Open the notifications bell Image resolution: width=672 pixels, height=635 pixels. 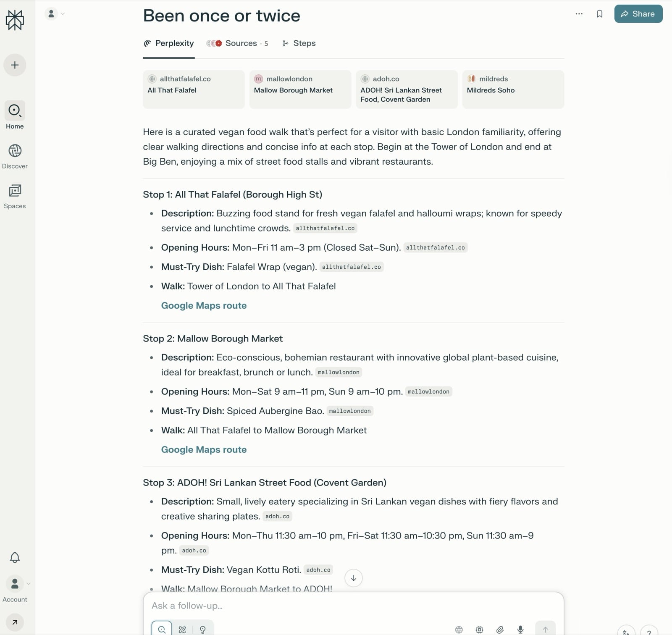[x=15, y=557]
